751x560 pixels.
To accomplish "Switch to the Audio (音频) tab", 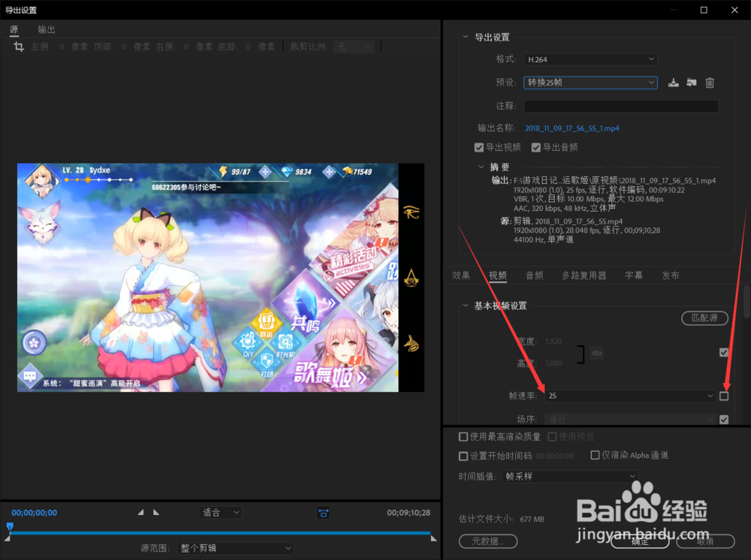I will [x=535, y=275].
